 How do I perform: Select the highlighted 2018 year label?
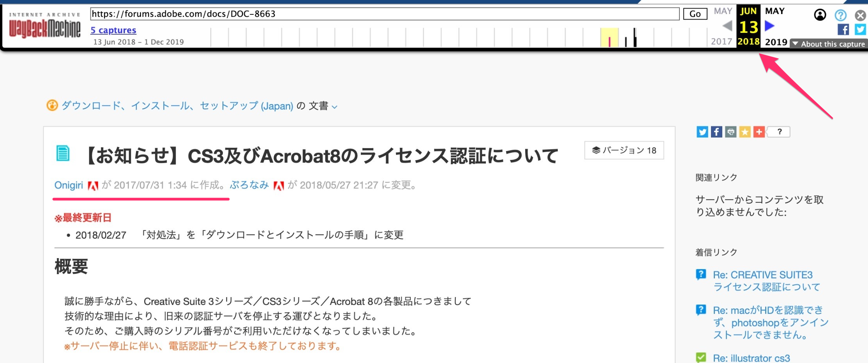tap(748, 41)
